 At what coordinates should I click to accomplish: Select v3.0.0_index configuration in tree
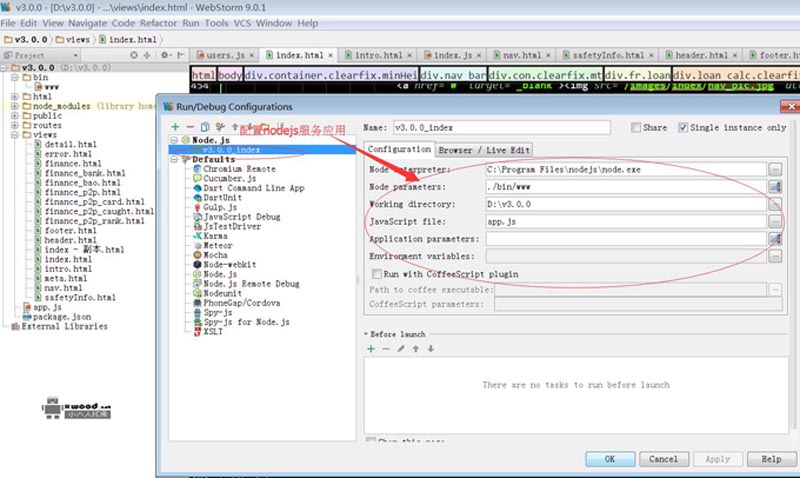click(x=262, y=149)
